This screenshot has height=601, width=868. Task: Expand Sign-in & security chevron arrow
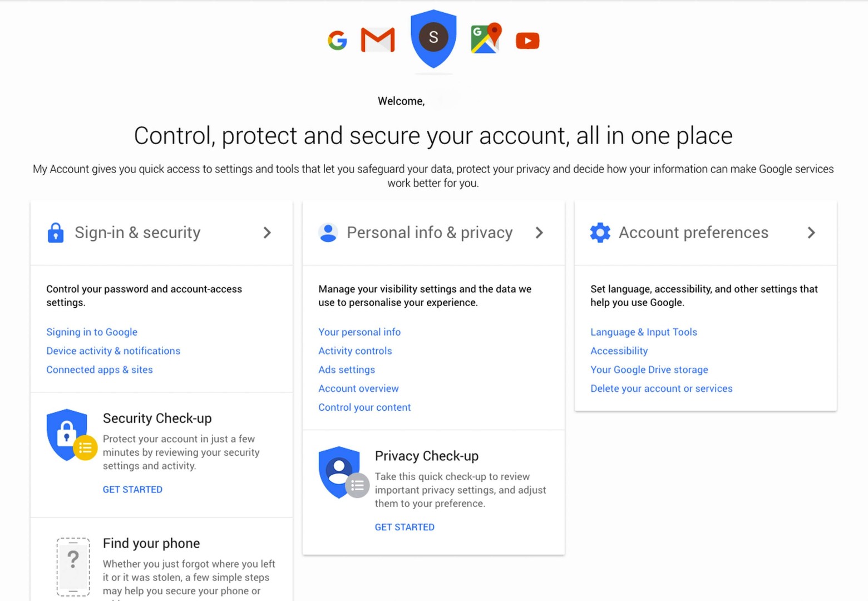(x=268, y=233)
